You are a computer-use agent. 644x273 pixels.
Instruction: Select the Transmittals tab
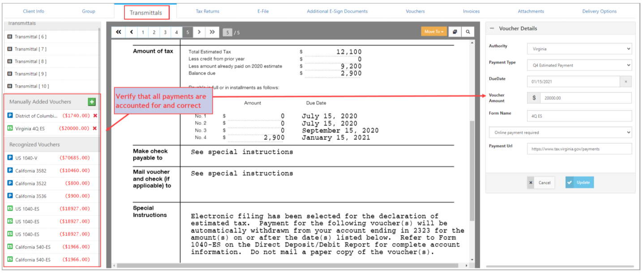point(146,13)
